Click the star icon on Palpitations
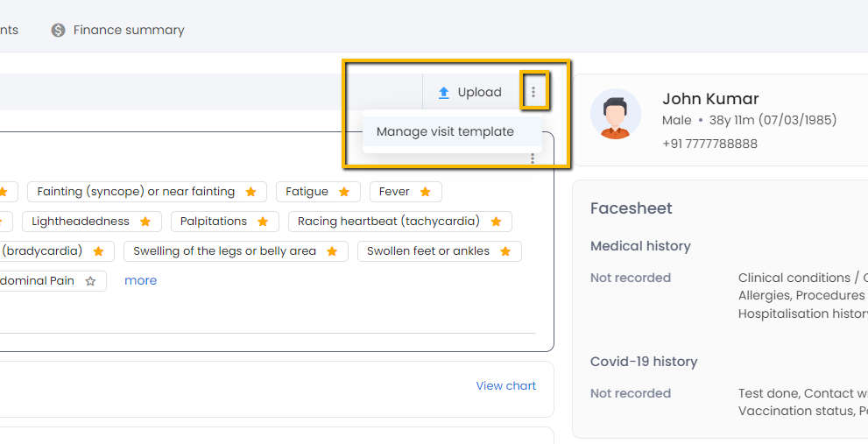The image size is (868, 444). (x=263, y=222)
